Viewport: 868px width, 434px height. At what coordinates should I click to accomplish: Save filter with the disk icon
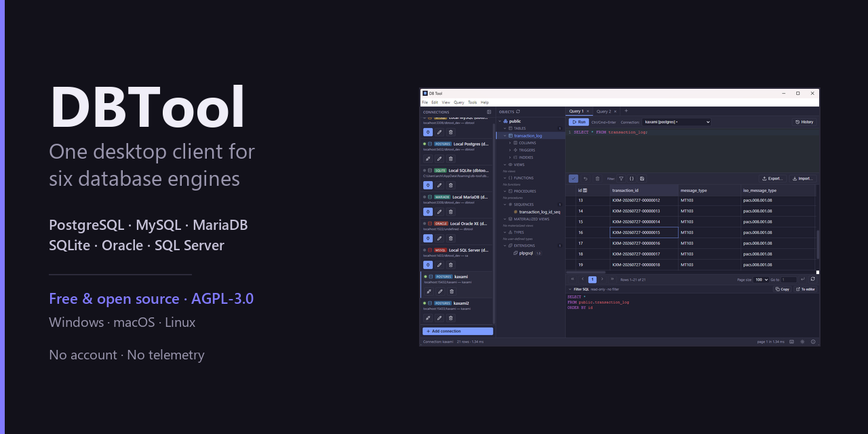642,178
